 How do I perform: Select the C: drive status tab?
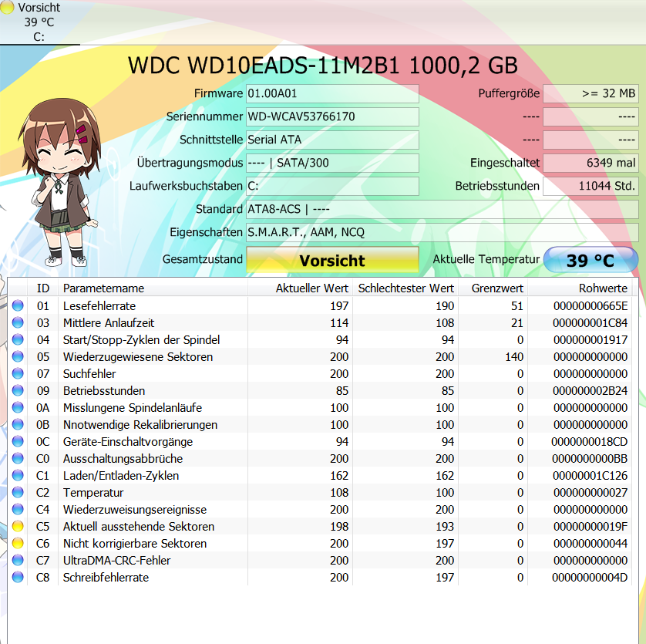point(39,22)
